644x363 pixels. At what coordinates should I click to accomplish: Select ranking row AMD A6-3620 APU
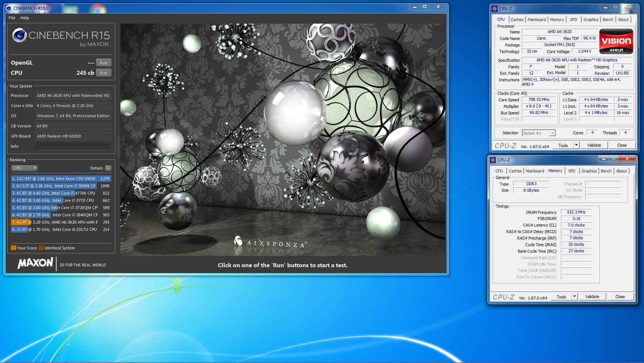[61, 222]
